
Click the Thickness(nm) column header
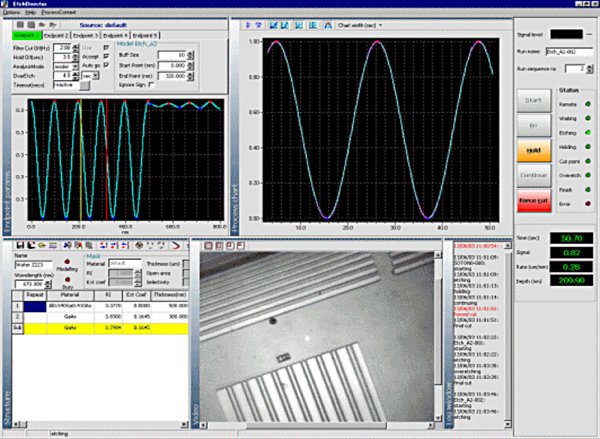[x=170, y=295]
